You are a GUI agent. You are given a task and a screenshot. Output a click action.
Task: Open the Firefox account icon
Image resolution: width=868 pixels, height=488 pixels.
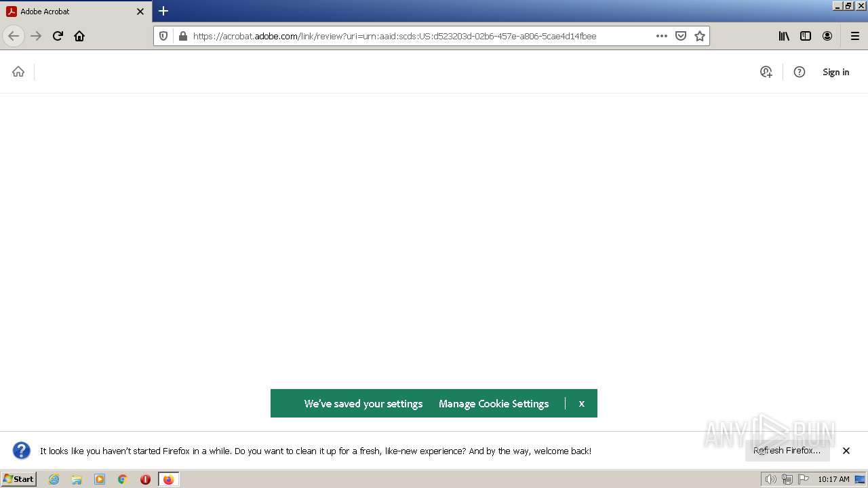827,36
